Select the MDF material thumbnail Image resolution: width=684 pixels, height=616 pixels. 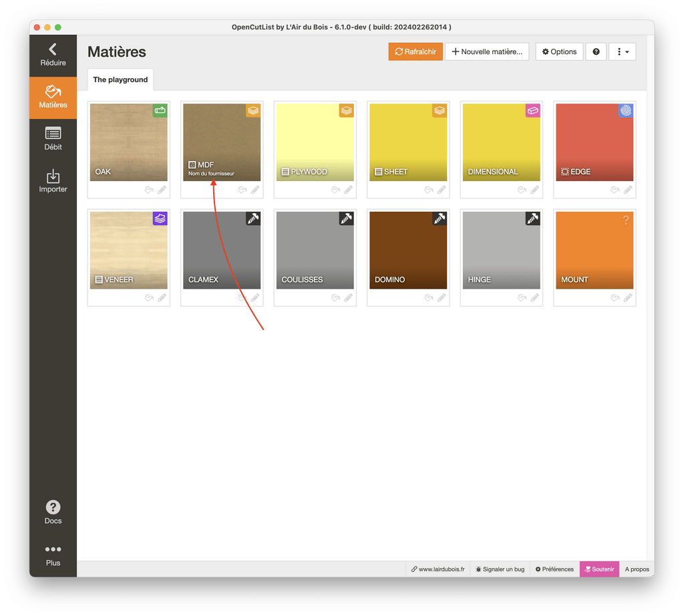222,142
